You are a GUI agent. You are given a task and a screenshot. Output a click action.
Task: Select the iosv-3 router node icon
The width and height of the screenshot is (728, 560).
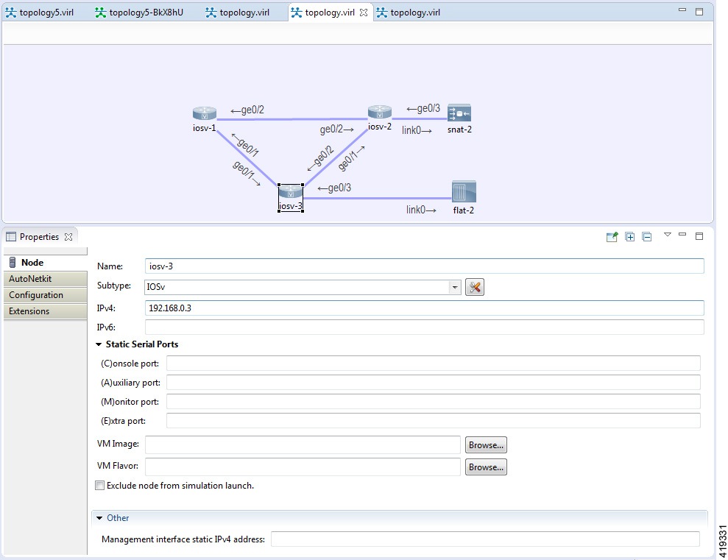pyautogui.click(x=290, y=193)
